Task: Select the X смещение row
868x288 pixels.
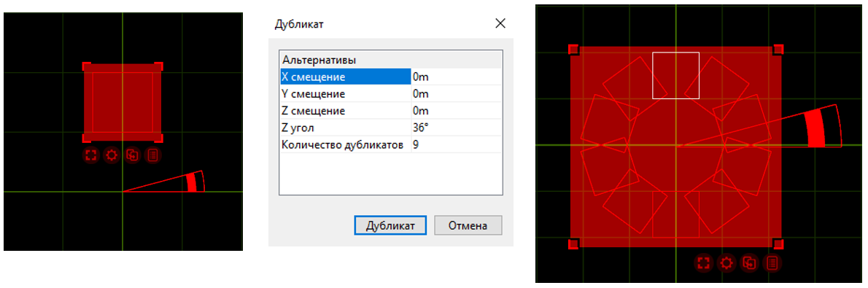Action: click(x=391, y=77)
